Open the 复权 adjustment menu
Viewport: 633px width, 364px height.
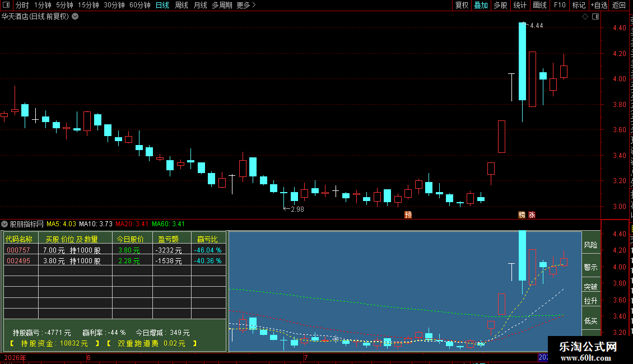(462, 5)
